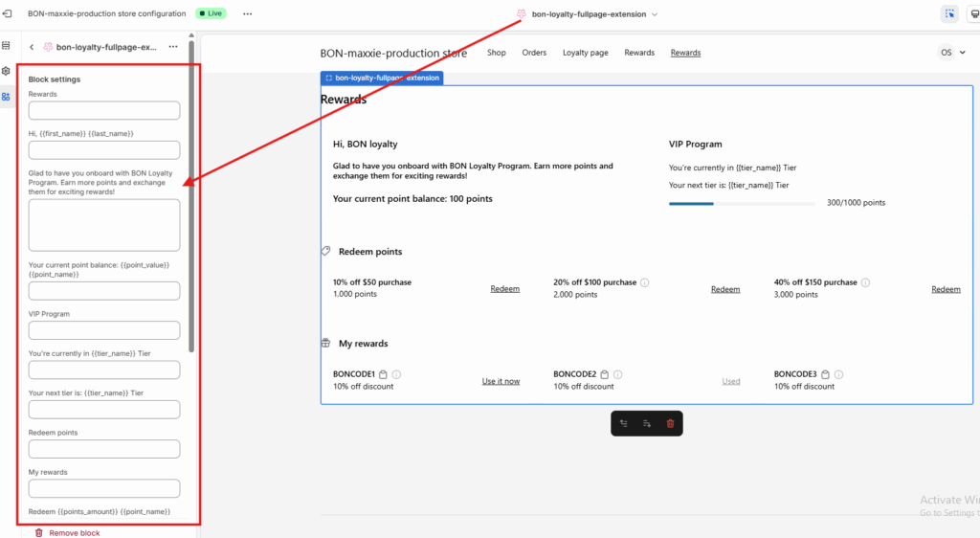Open the Orders nav item

[x=534, y=53]
